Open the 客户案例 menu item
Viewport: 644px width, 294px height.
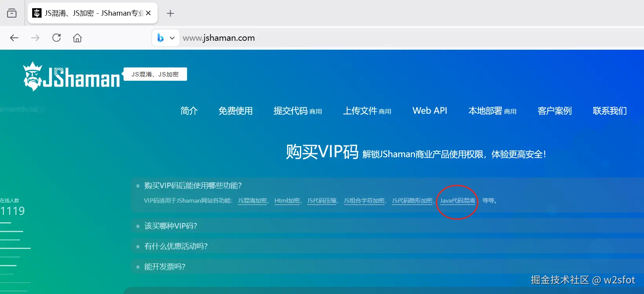555,111
